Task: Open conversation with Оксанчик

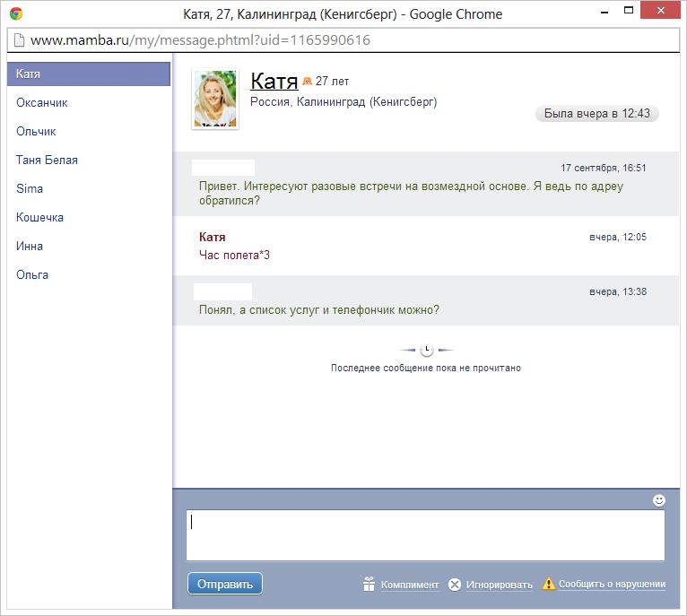Action: tap(41, 102)
